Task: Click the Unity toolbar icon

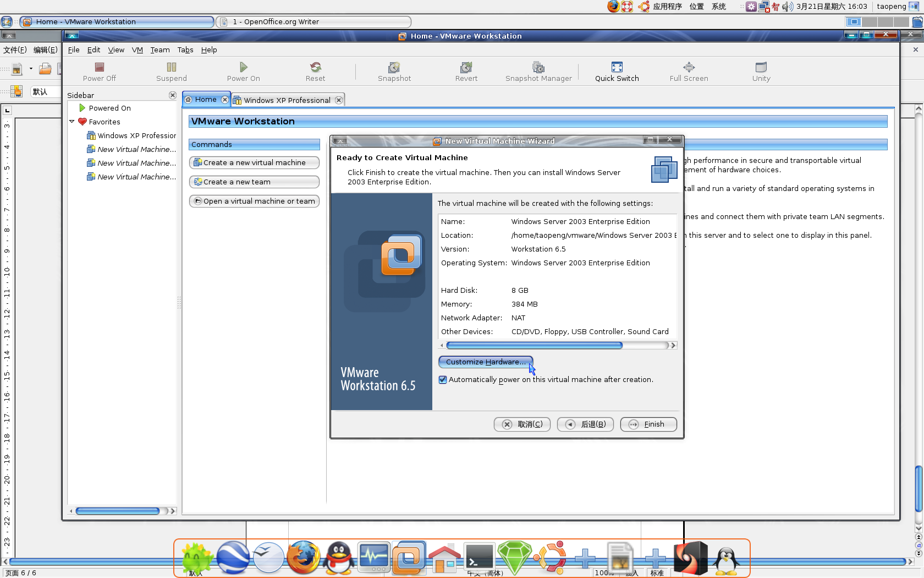Action: coord(761,72)
